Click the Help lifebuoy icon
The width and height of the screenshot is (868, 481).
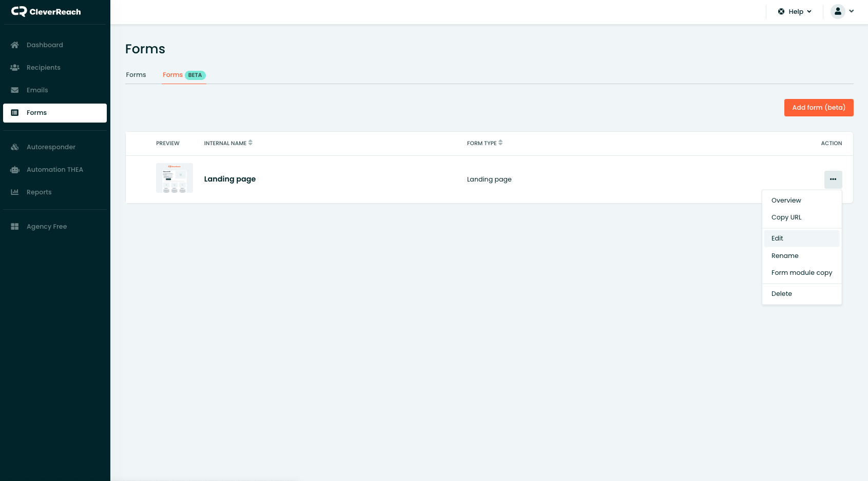(x=781, y=12)
